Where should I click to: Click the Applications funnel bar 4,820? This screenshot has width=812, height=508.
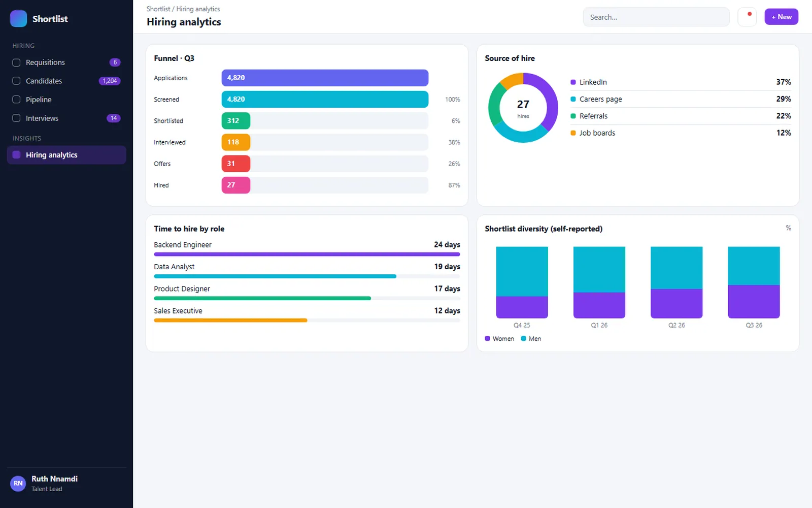pyautogui.click(x=325, y=78)
